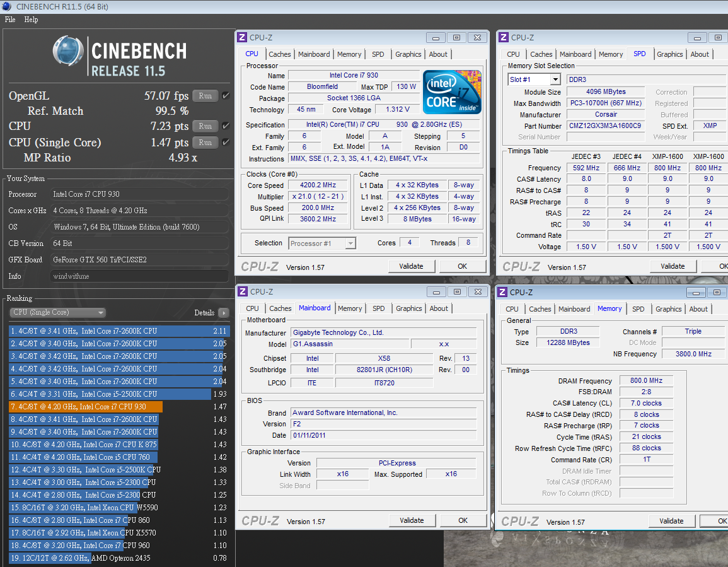
Task: Click the GFX Board field
Action: (139, 260)
